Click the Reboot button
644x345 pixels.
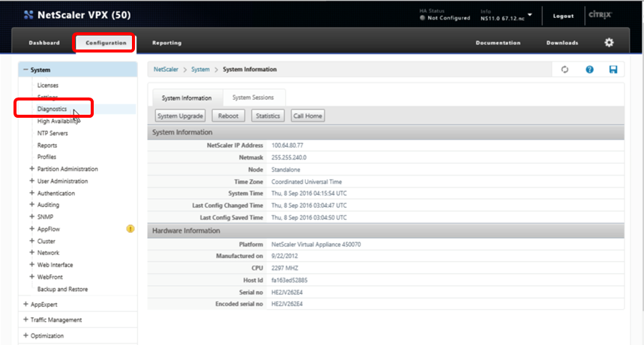(229, 115)
